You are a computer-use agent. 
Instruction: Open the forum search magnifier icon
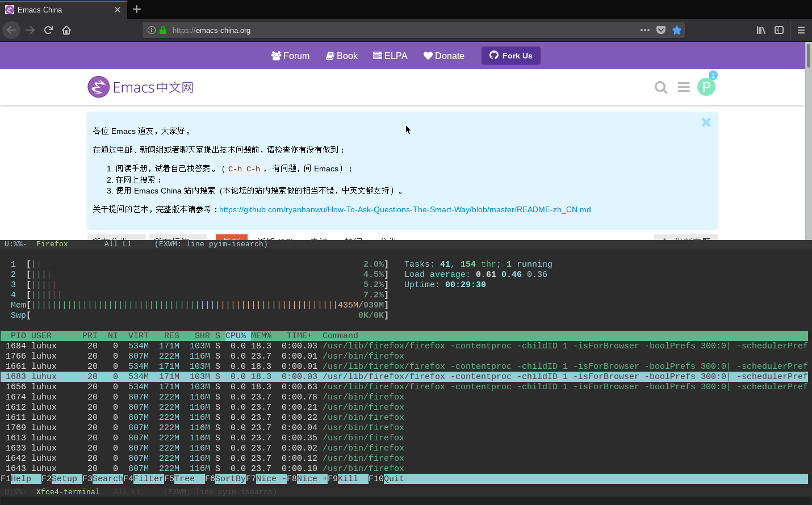(x=661, y=87)
